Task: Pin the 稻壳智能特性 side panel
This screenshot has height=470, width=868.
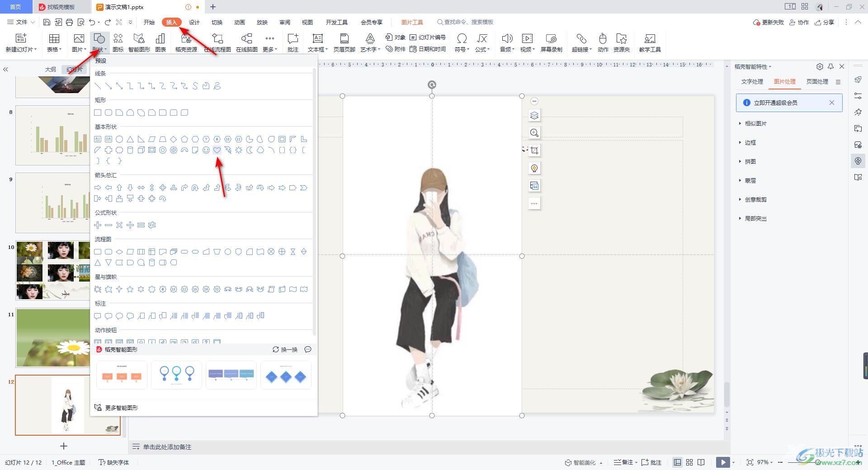Action: 831,66
